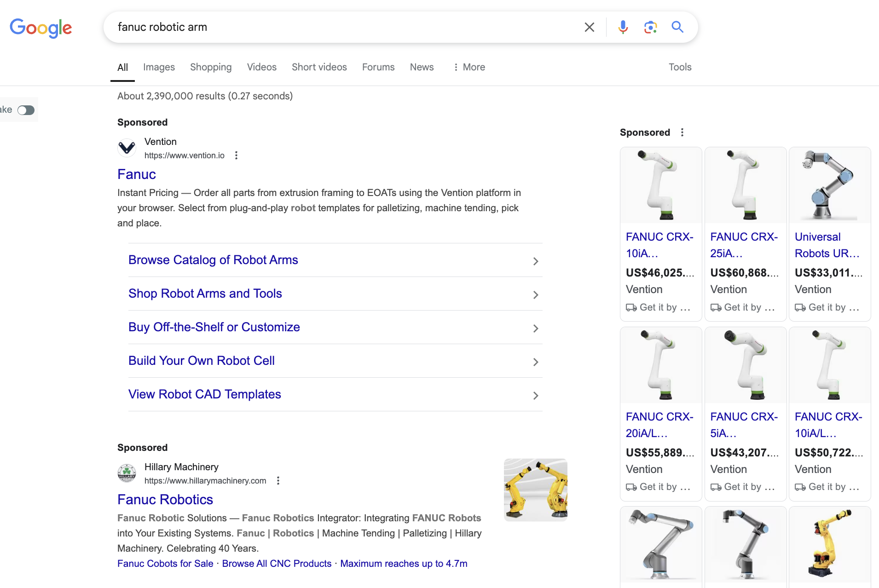The width and height of the screenshot is (879, 588).
Task: Open View Robot CAD Templates link
Action: pos(205,394)
